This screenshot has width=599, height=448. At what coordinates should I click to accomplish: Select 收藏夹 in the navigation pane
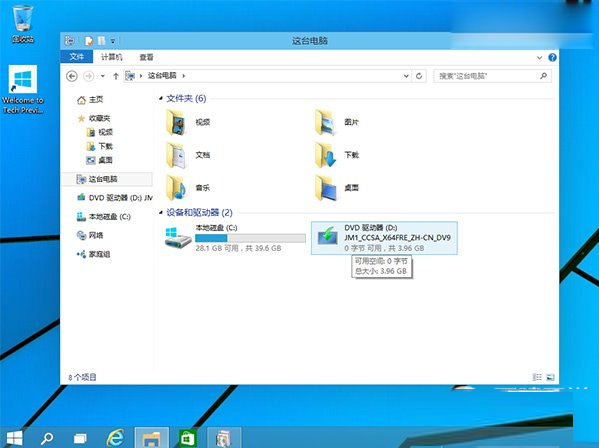click(94, 118)
